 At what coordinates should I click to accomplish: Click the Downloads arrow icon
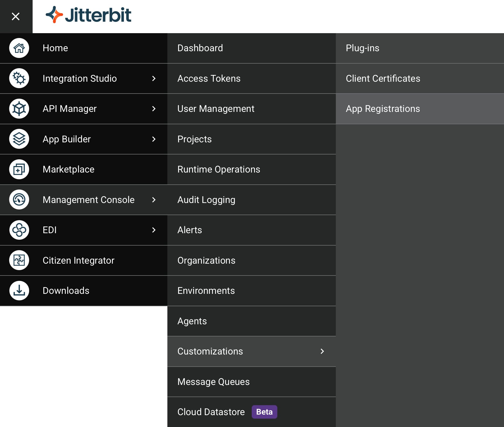point(19,291)
